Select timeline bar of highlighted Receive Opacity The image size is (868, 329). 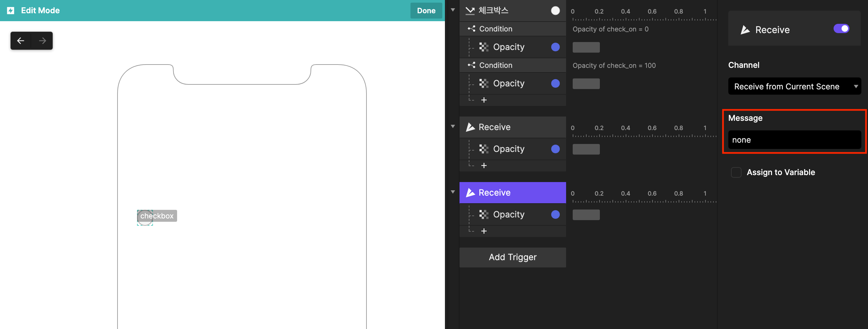point(586,215)
